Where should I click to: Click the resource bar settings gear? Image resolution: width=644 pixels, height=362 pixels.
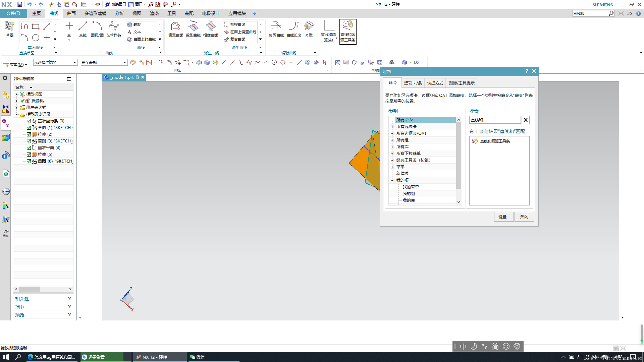point(5,78)
